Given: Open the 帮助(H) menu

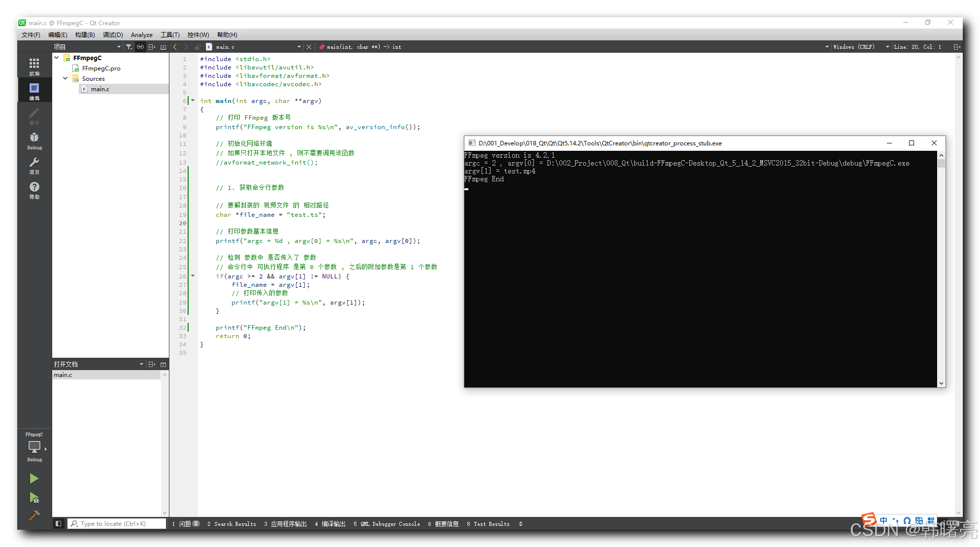Looking at the screenshot, I should click(227, 35).
